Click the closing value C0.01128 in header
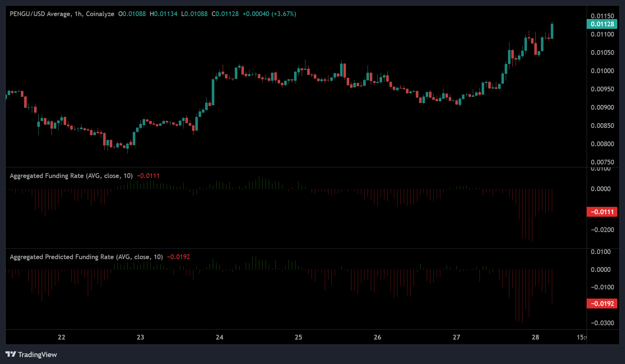This screenshot has height=364, width=625. [225, 14]
